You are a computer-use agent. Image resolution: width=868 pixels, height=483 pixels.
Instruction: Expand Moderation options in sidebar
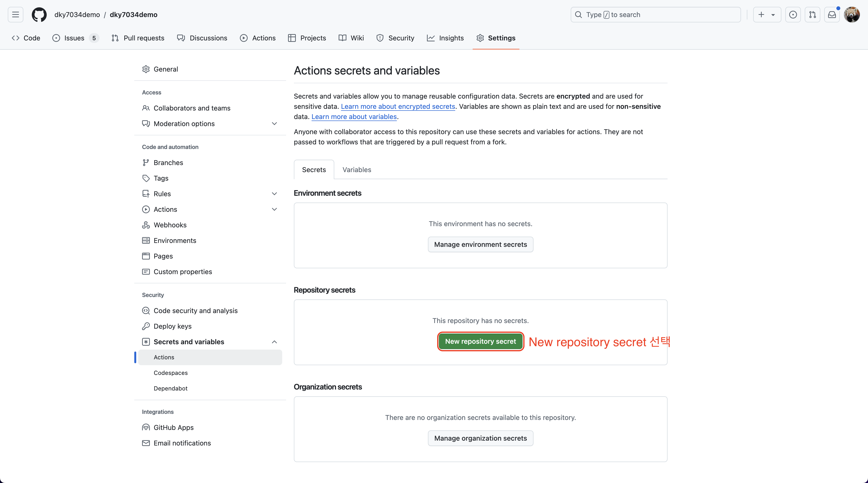tap(274, 124)
